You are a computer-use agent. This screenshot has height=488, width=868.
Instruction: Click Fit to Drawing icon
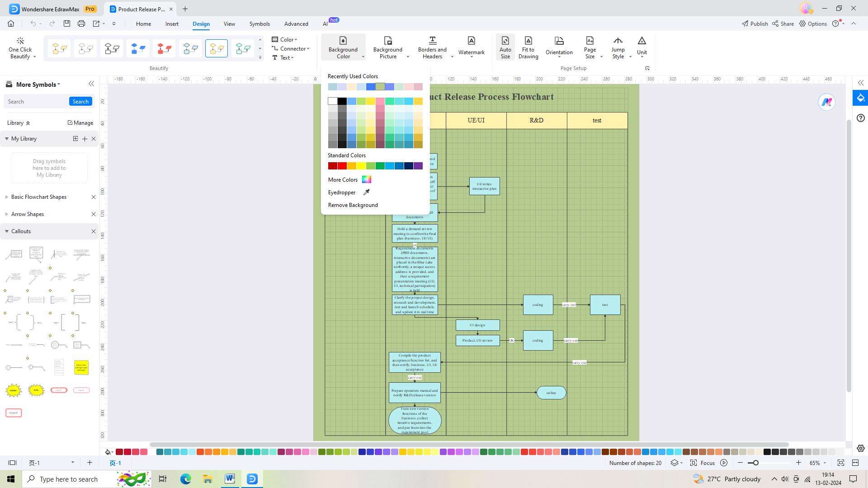[528, 41]
